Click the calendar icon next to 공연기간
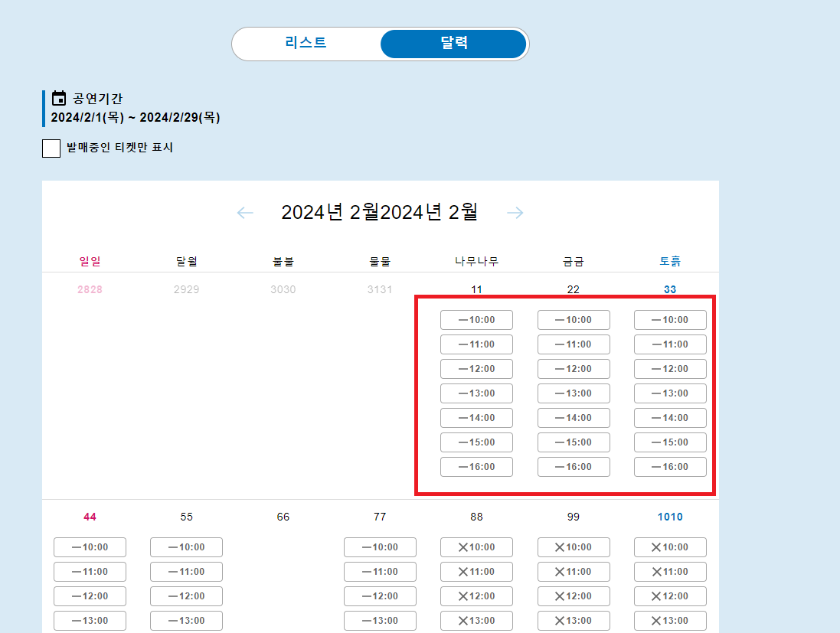This screenshot has height=633, width=840. (58, 97)
